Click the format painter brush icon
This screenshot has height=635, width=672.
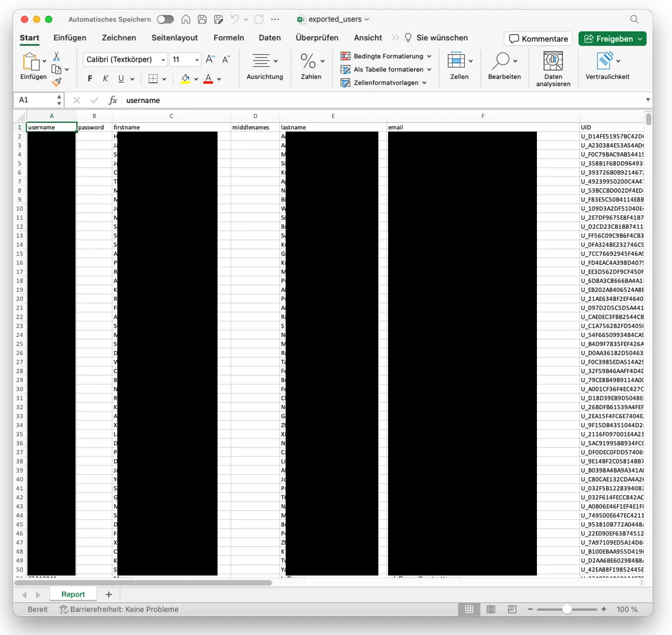point(57,82)
